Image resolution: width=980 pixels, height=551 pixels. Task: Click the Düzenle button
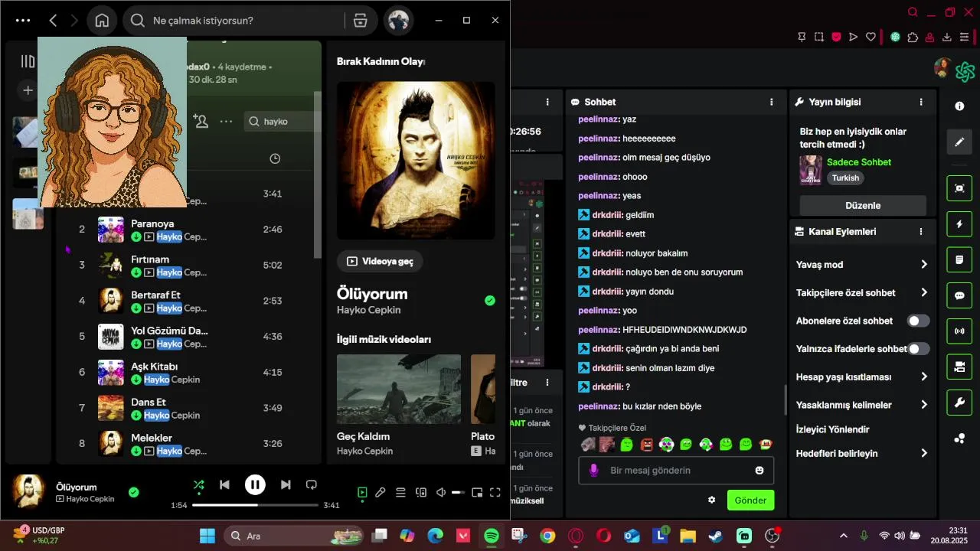(863, 205)
